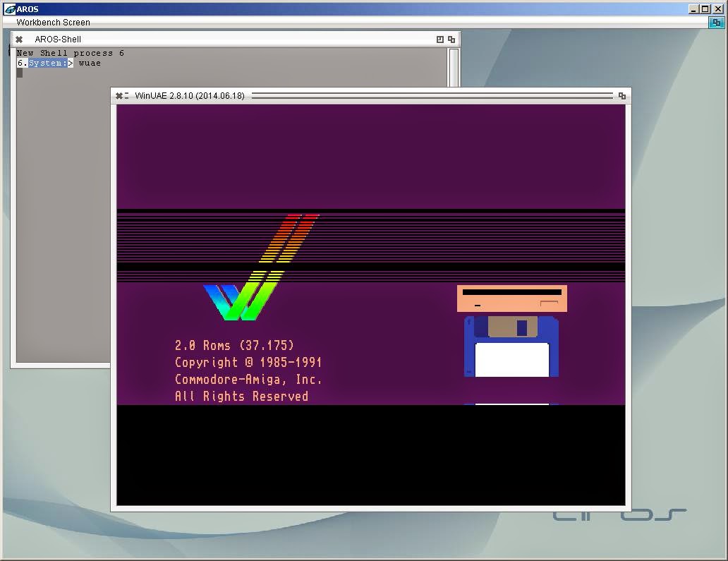Click the Workbench Screen title bar text
728x561 pixels.
54,23
